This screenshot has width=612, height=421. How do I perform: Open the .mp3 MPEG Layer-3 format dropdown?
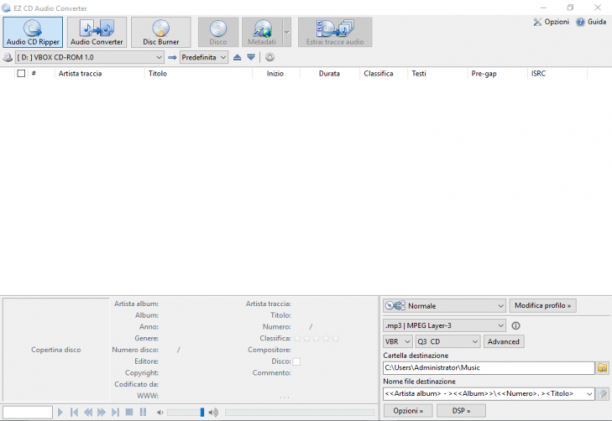coord(444,325)
